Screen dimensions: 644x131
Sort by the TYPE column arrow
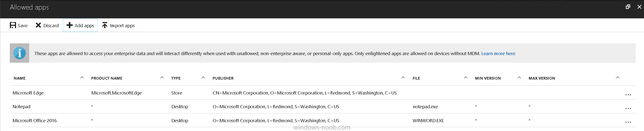(203, 78)
